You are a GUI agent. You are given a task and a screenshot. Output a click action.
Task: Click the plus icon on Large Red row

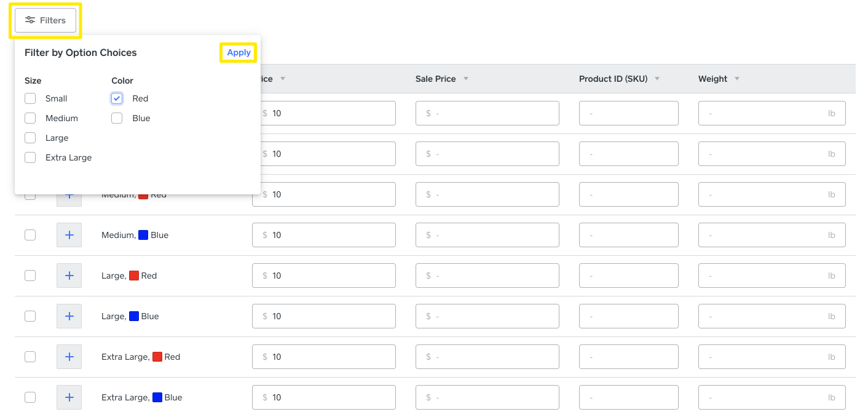(69, 275)
